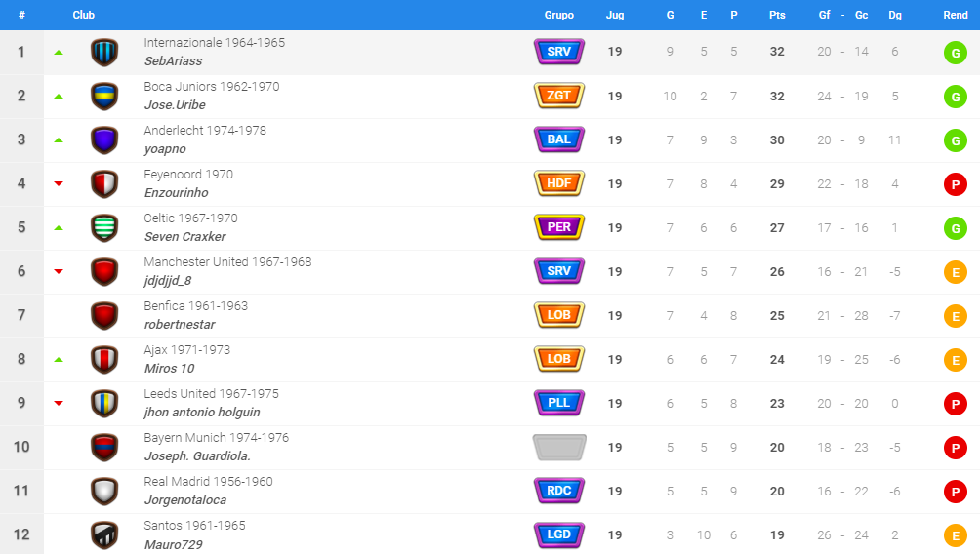Viewport: 980px width, 554px height.
Task: Open the LGD group badge
Action: pyautogui.click(x=558, y=534)
